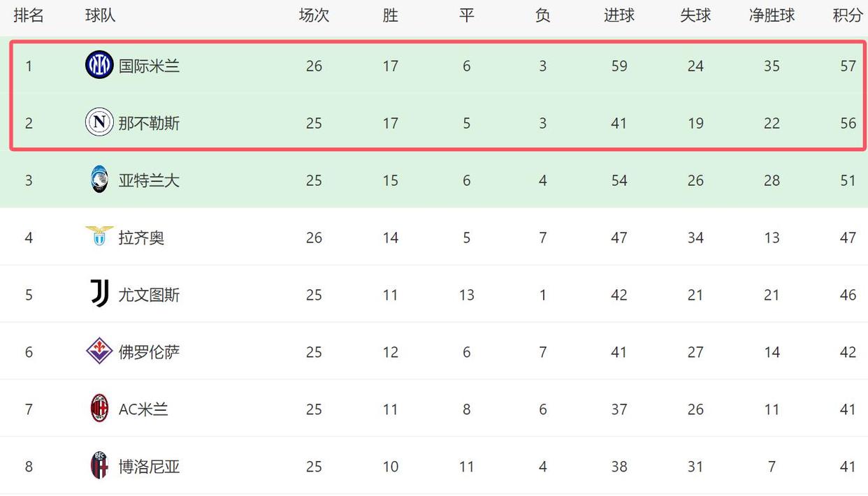The height and width of the screenshot is (496, 868).
Task: Click the 进球 column header
Action: [619, 15]
